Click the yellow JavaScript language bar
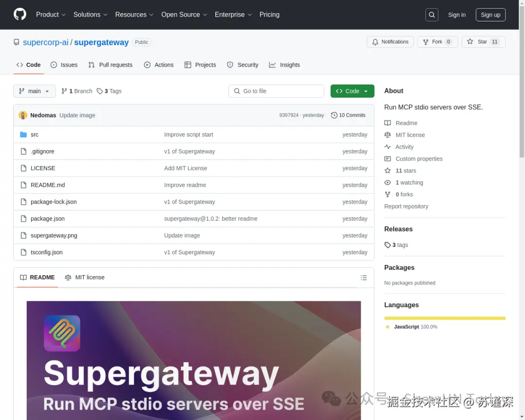Viewport: 525px width, 420px height. click(445, 318)
